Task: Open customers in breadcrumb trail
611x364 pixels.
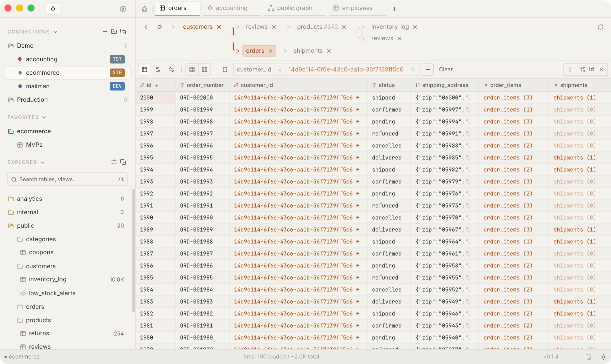Action: [198, 27]
